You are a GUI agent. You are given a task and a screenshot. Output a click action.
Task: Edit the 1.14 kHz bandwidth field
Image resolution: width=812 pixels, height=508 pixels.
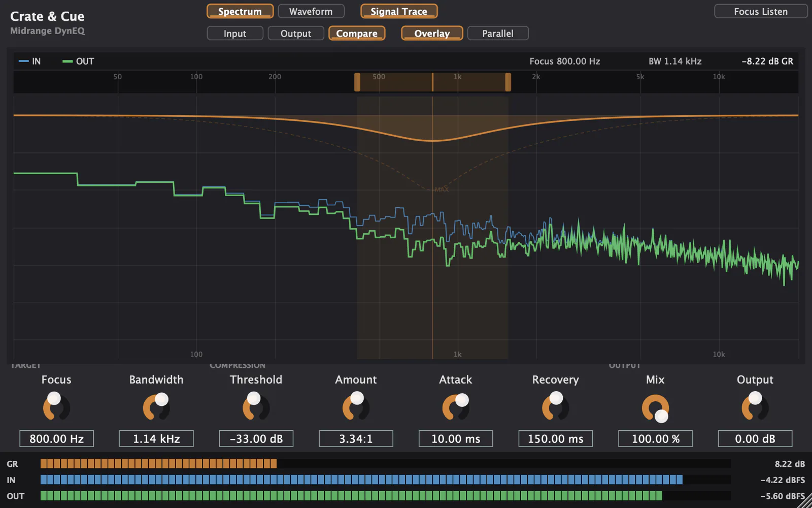156,438
